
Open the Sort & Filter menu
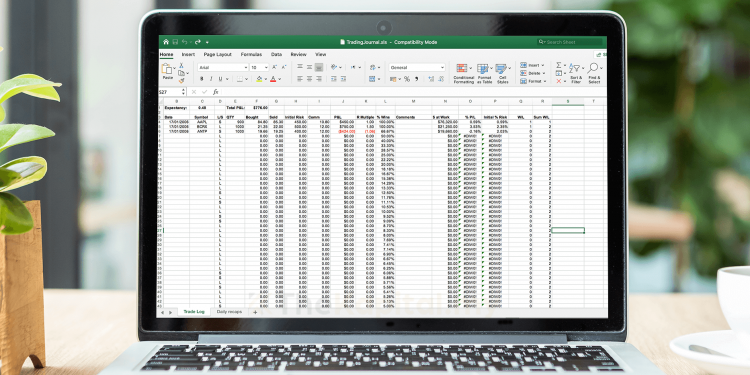coord(576,73)
